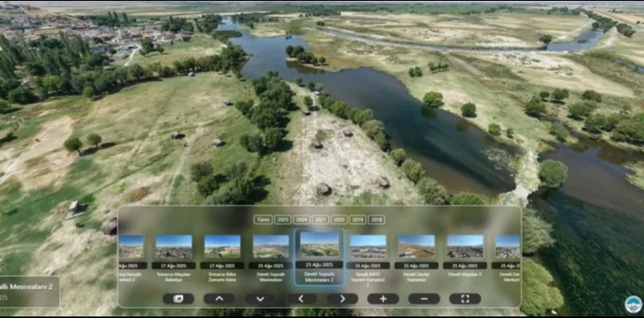This screenshot has height=318, width=644.
Task: Open the partly hidden leftmost thumbnail
Action: [131, 247]
